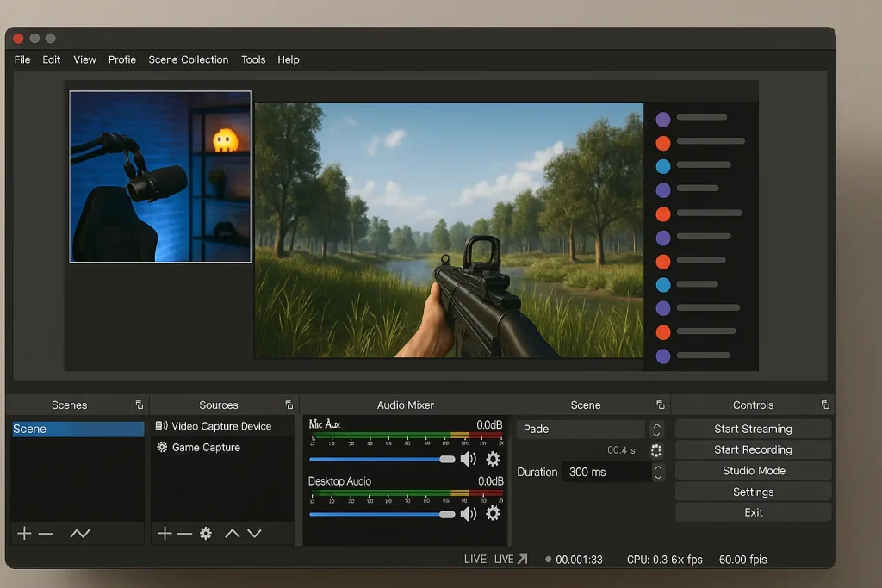882x588 pixels.
Task: Click the Duration 300 ms stepper arrows
Action: pos(658,472)
